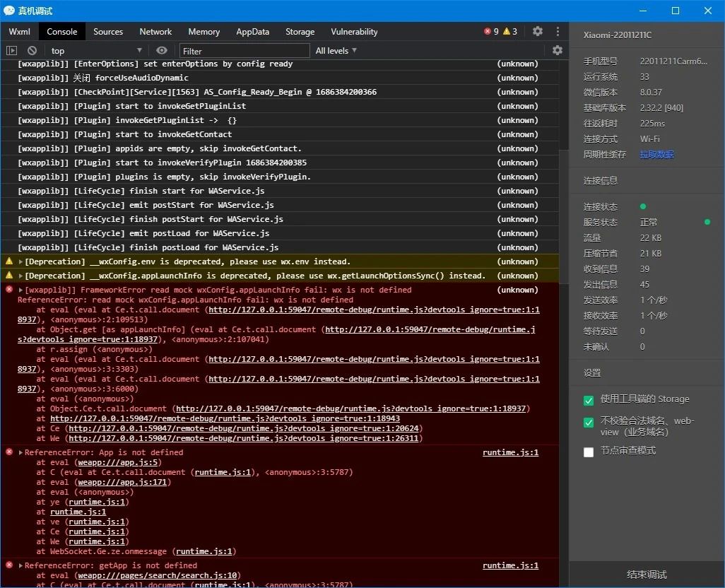Click warning icon of appLaunchInfo deprecation
This screenshot has width=725, height=588.
[8, 275]
